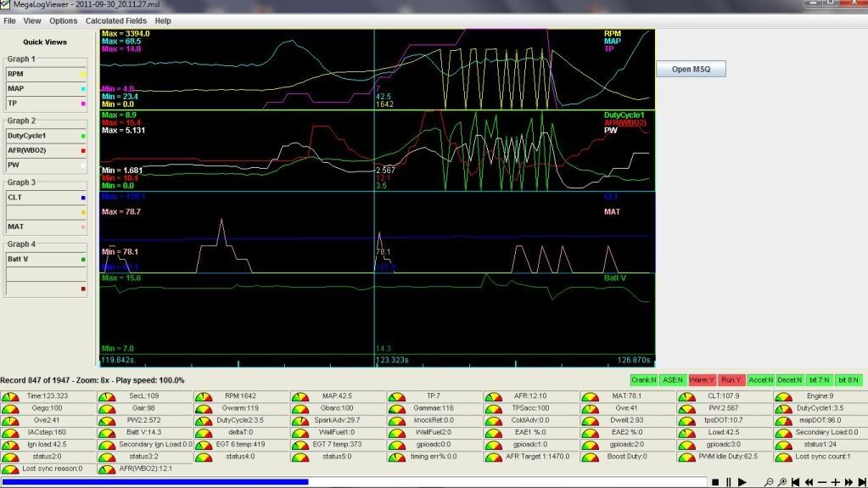Click the gauge icon beside EGT 6 temp:419

tap(203, 446)
